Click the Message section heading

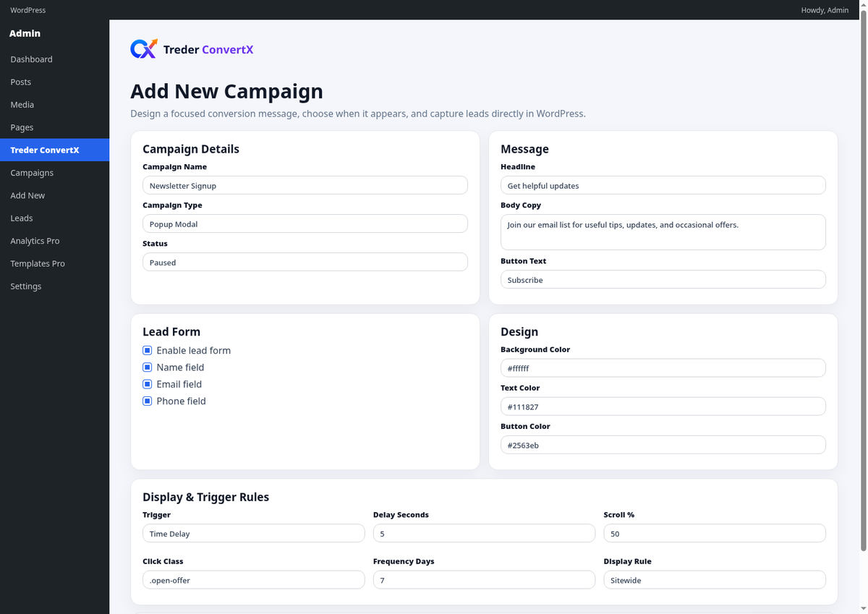524,149
